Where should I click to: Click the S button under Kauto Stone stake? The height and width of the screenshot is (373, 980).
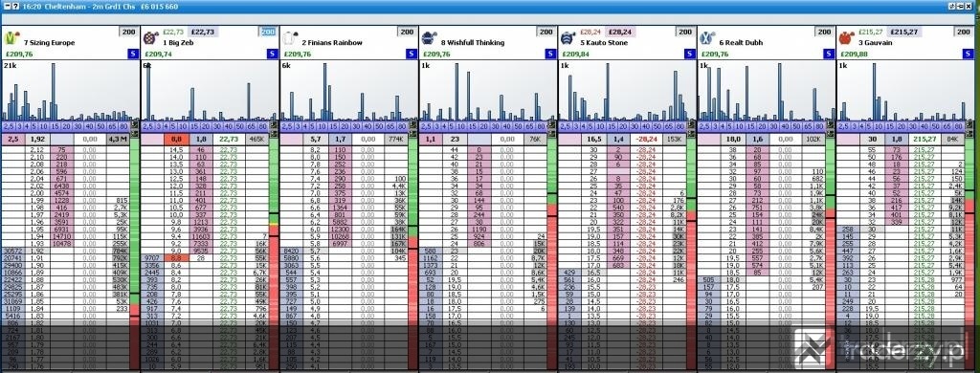click(689, 54)
